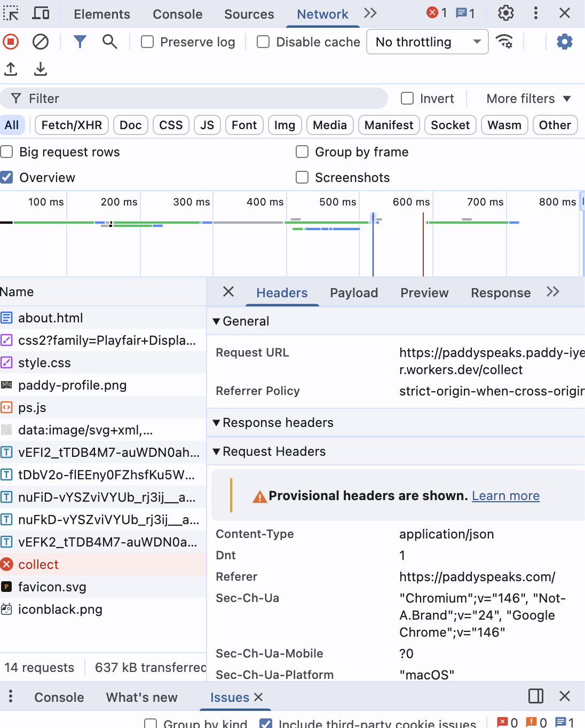Activate the inspect element tool

coord(11,13)
